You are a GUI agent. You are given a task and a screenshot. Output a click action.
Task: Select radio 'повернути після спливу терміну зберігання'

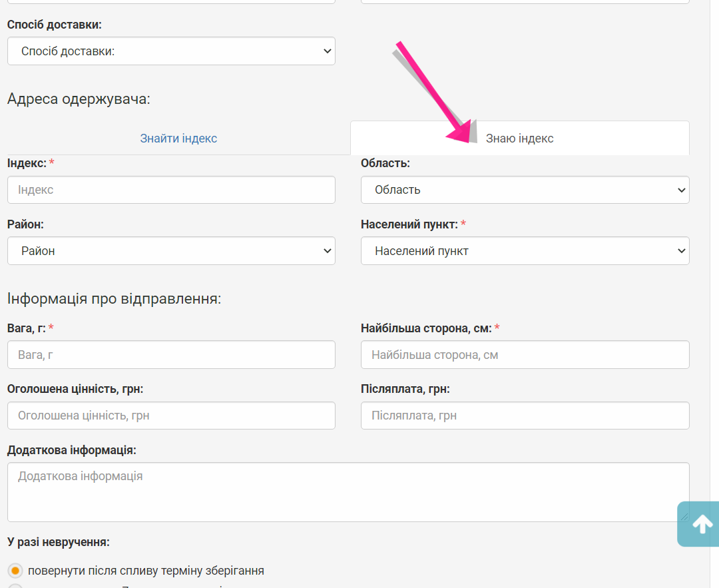(15, 571)
